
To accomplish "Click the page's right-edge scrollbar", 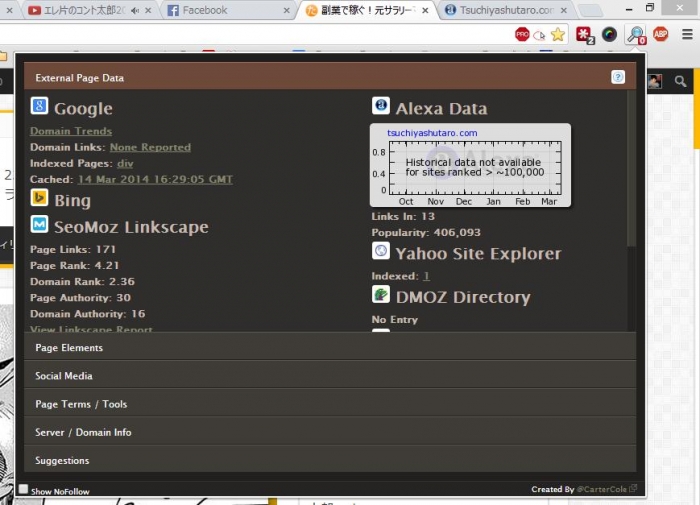I will point(696,109).
